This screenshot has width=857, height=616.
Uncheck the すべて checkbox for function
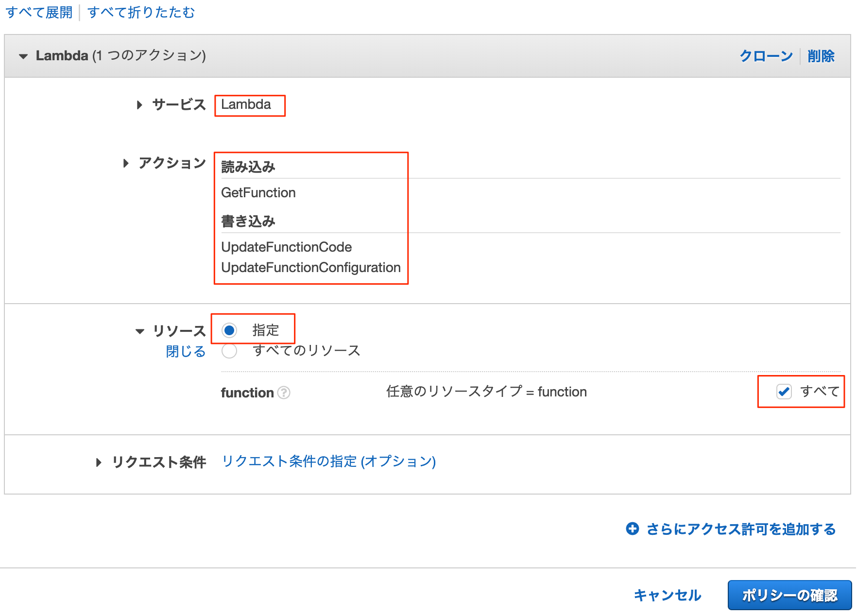[x=784, y=392]
